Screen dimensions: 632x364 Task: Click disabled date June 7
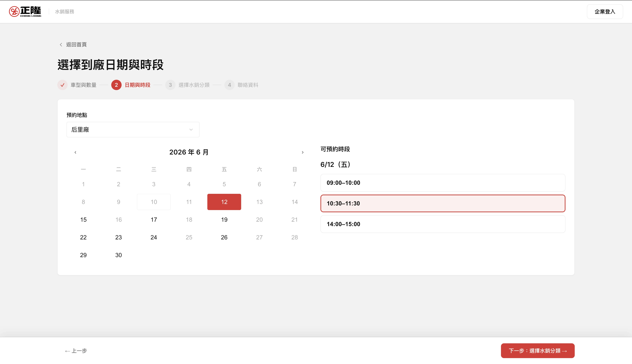tap(295, 184)
